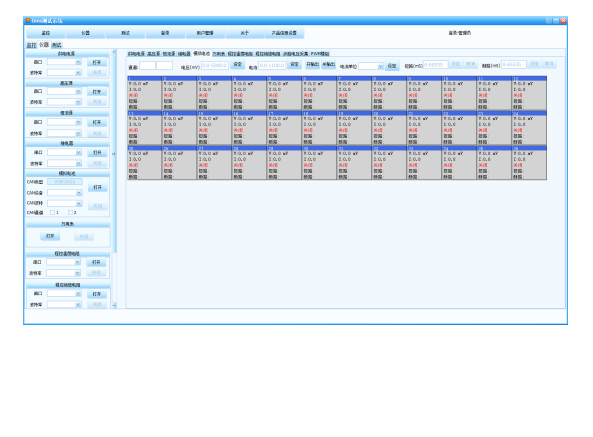Click the bms app icon in title bar
Screen dimensions: 593x437
[x=28, y=21]
